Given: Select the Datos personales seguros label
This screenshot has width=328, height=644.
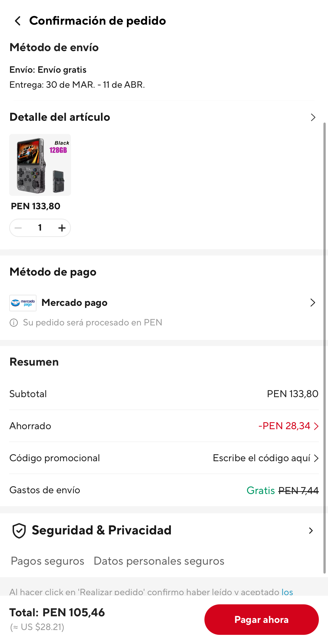Looking at the screenshot, I should coord(159,561).
